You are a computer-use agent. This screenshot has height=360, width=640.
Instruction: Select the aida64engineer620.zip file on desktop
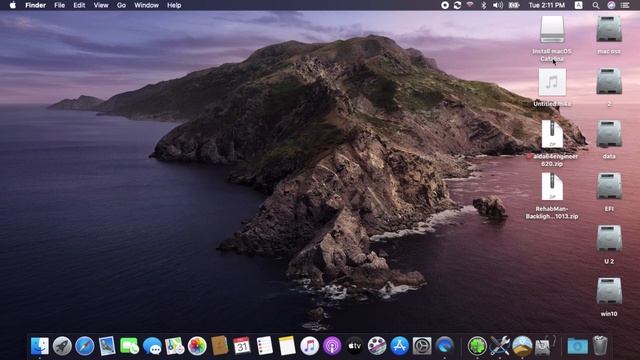pos(552,143)
